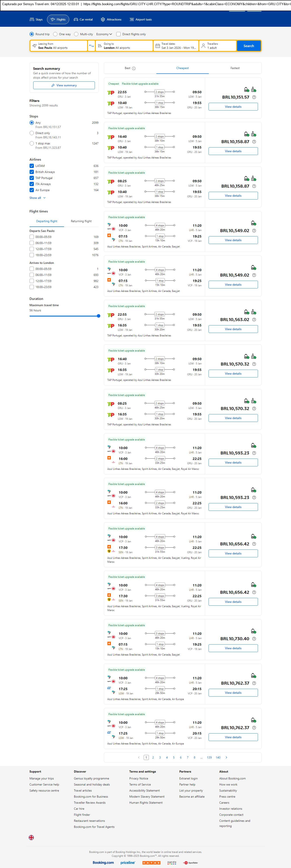
Task: Open the Travellers selector
Action: [218, 46]
